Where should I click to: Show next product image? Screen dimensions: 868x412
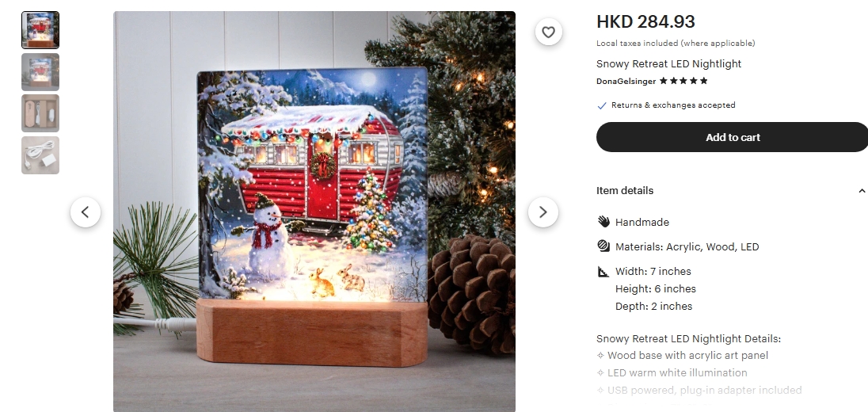point(542,212)
